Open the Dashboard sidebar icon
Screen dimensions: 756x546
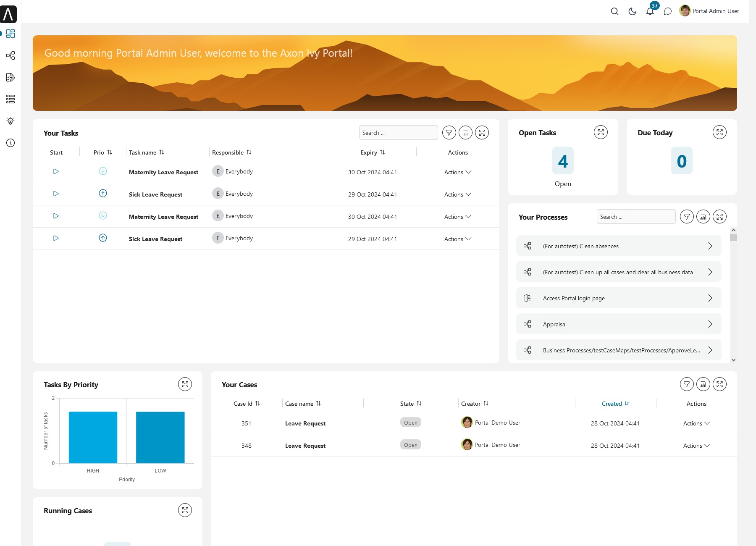(10, 34)
